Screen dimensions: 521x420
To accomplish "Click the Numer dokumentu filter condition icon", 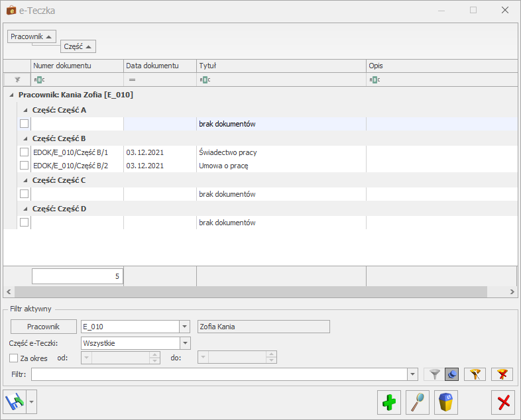I will pos(39,79).
